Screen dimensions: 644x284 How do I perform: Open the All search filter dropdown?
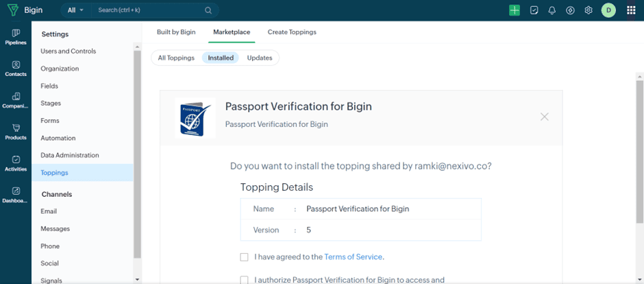pos(75,10)
